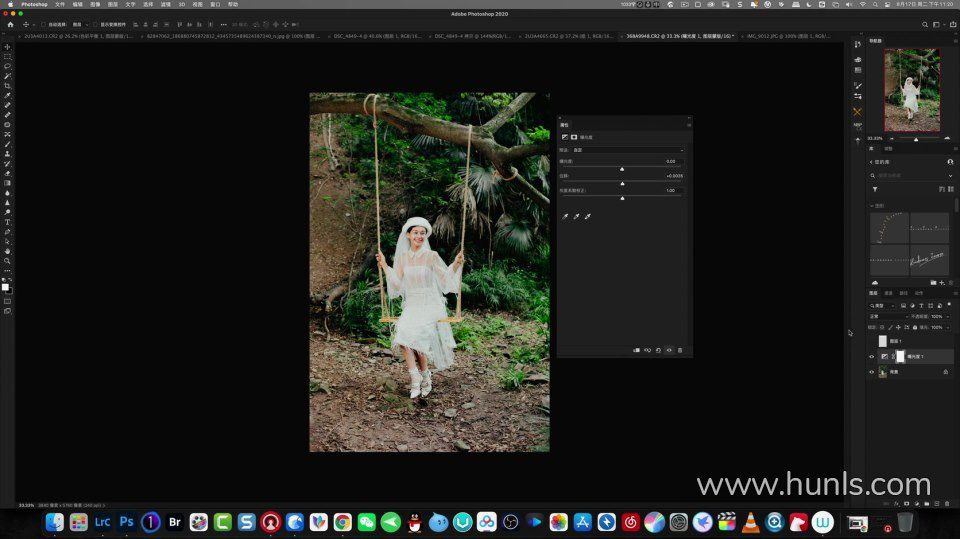
Task: Select the Crop tool
Action: pyautogui.click(x=7, y=86)
